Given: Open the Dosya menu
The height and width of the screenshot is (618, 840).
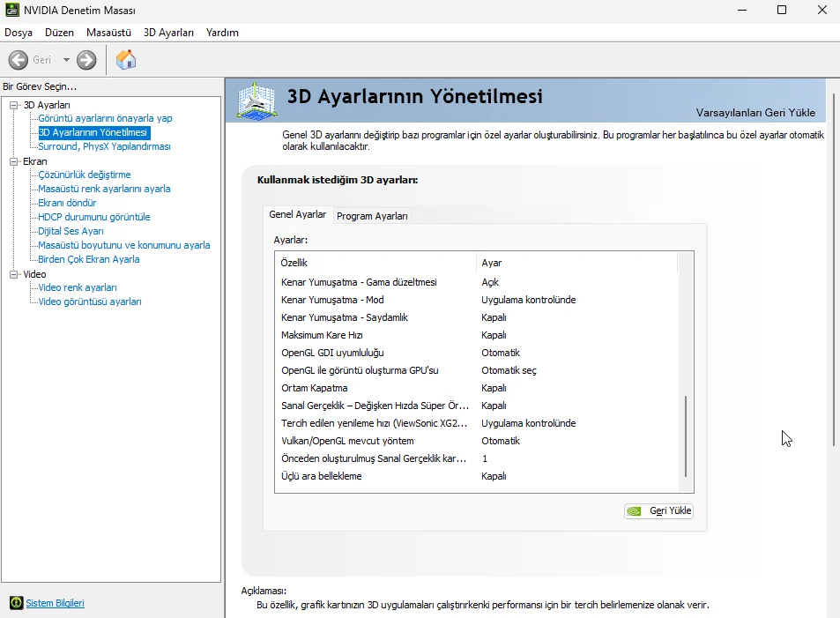Looking at the screenshot, I should click(x=19, y=33).
